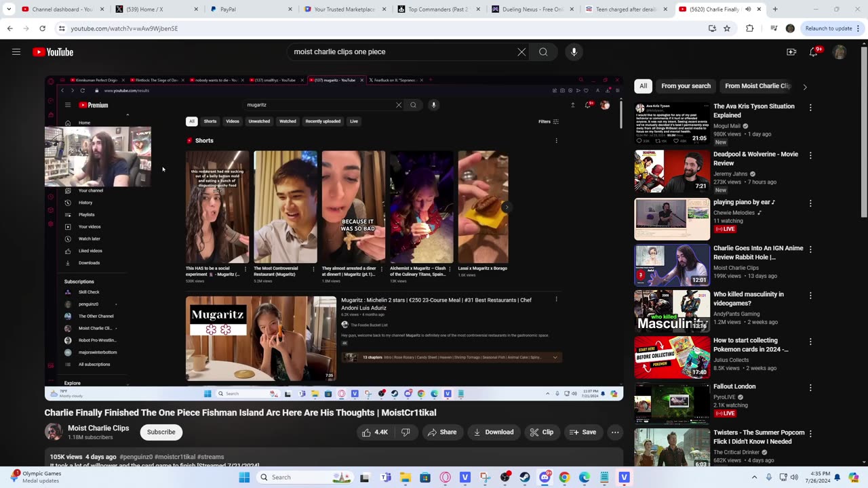The image size is (868, 488).
Task: Open YouTube notifications bell
Action: [814, 52]
